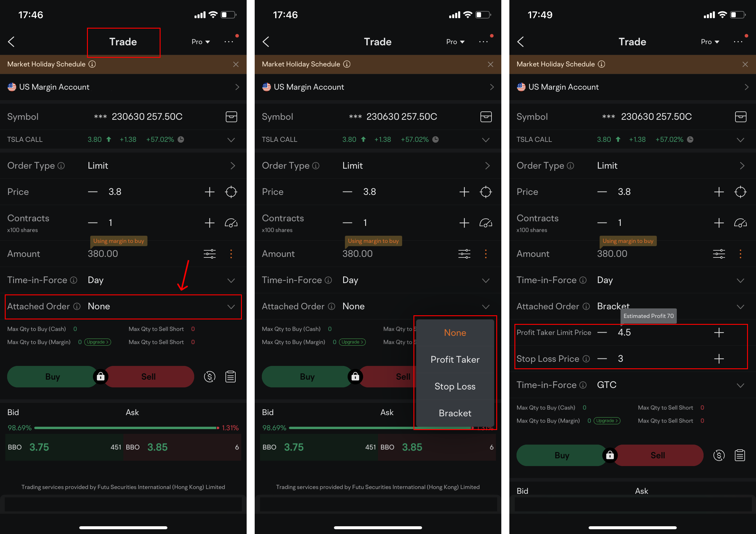This screenshot has height=534, width=756.
Task: Tap the Market Holiday Schedule info icon
Action: pos(92,64)
